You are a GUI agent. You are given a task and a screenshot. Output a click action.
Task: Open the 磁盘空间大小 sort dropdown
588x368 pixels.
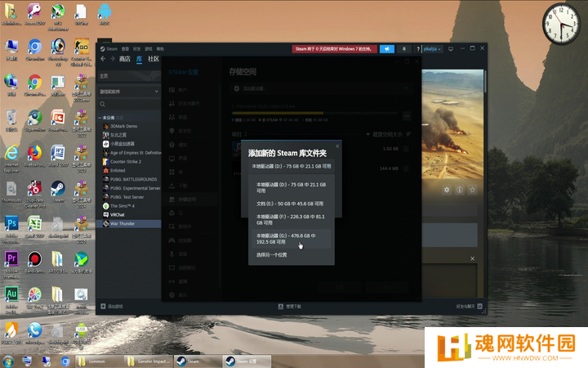pyautogui.click(x=385, y=134)
